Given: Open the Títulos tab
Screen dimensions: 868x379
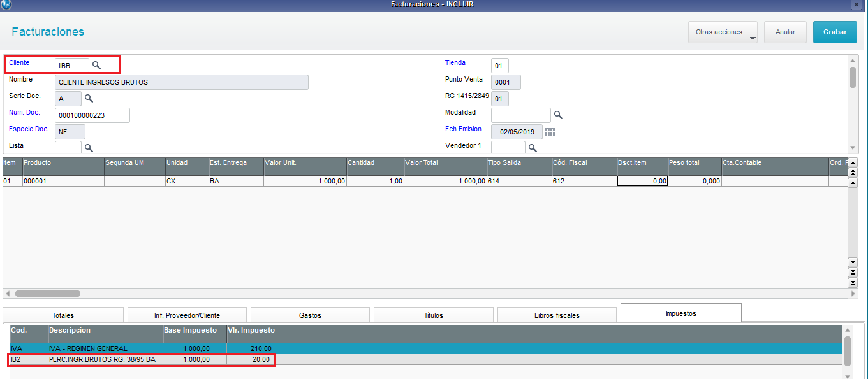Looking at the screenshot, I should coord(434,315).
